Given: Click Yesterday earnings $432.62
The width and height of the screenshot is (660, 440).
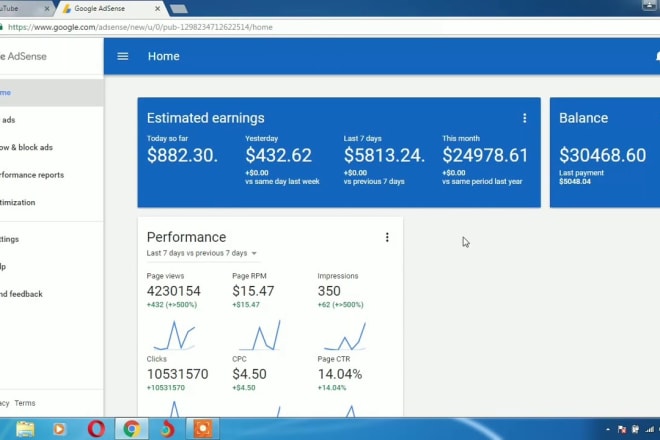Looking at the screenshot, I should (278, 155).
